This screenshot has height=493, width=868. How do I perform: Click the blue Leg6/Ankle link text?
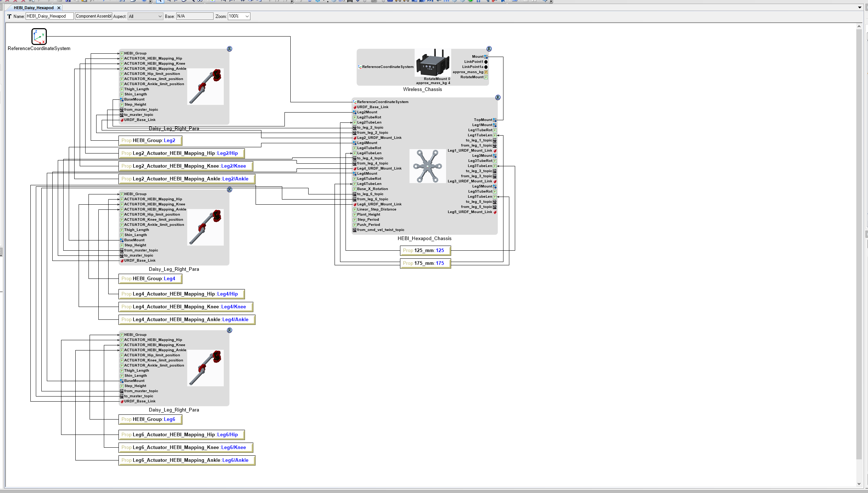(235, 460)
